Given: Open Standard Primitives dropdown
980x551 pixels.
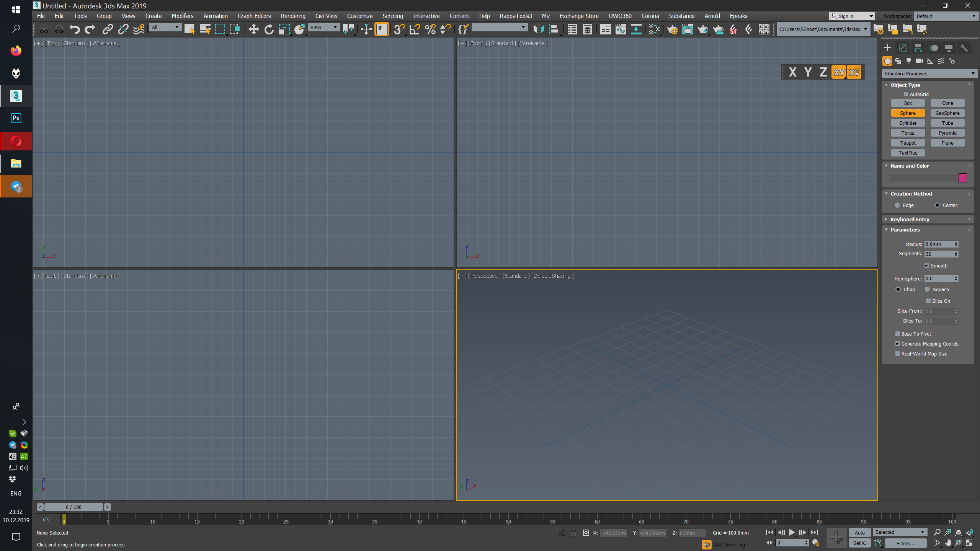Looking at the screenshot, I should (x=929, y=73).
